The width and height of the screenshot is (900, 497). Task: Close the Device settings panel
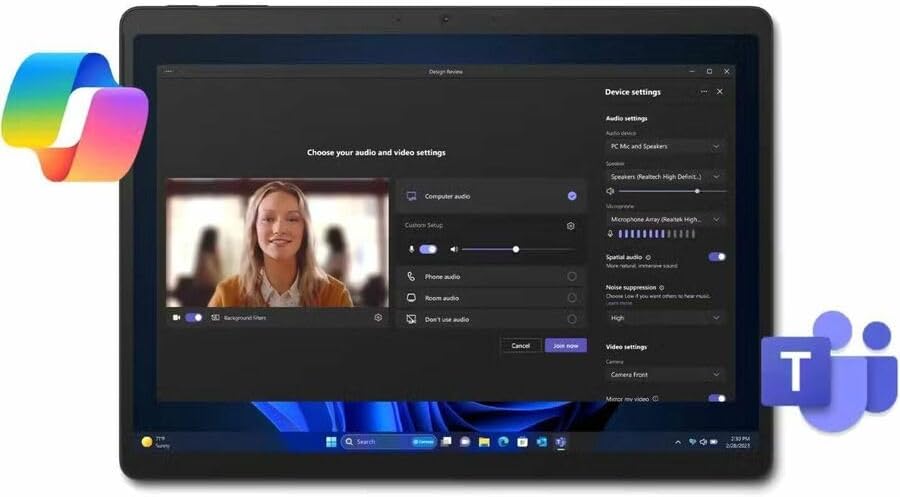(x=720, y=92)
